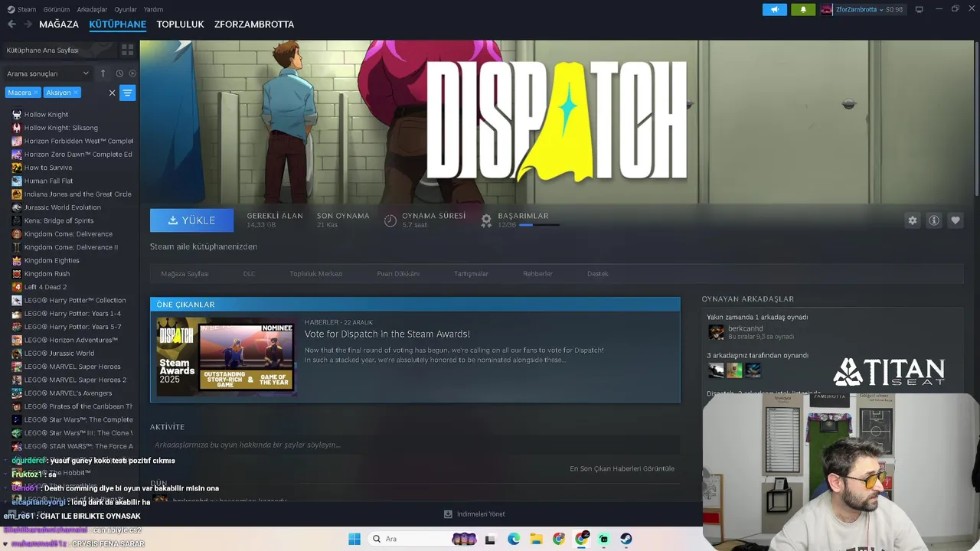Install Dispatch with YÜKLE button
Screen dimensions: 980x551
coord(192,220)
